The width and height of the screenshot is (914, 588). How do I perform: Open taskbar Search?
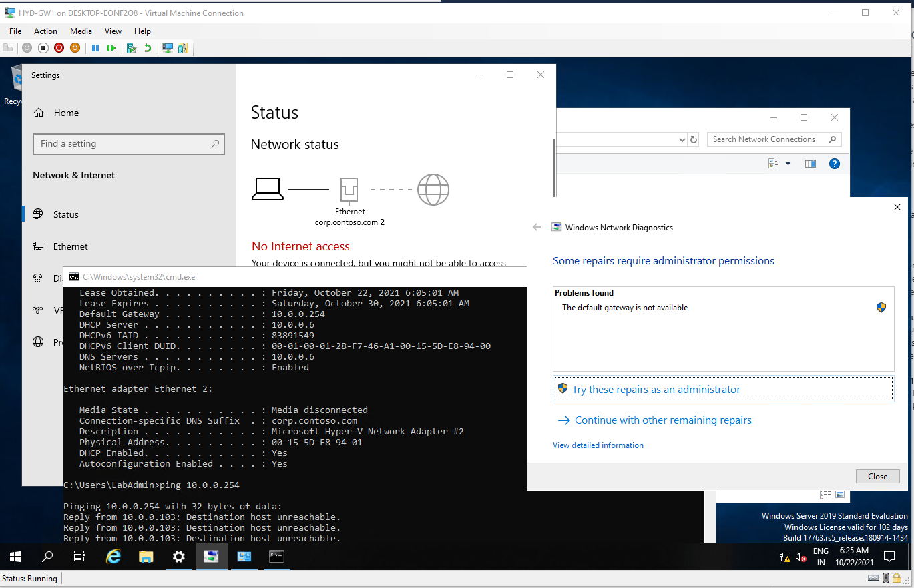pos(47,556)
